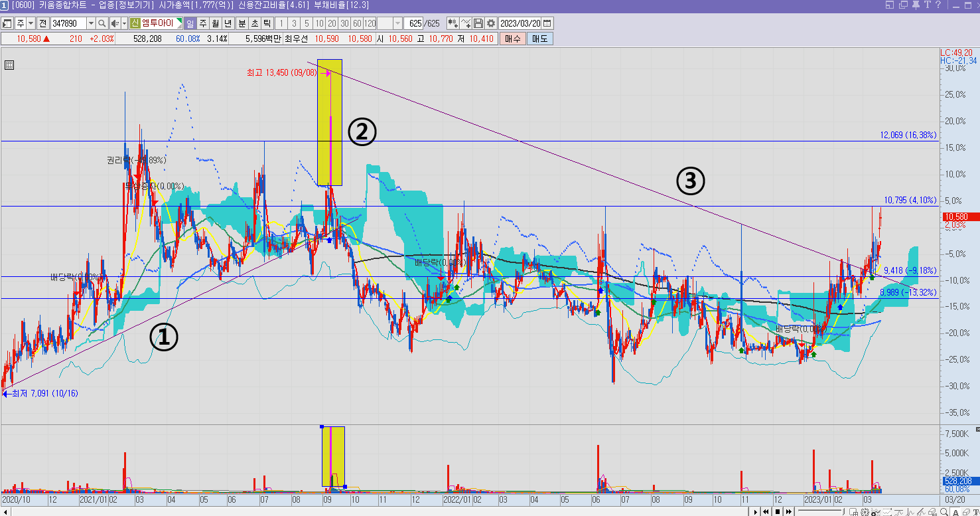The height and width of the screenshot is (516, 980).
Task: Click the search magnifier beside the stock code
Action: pos(102,23)
